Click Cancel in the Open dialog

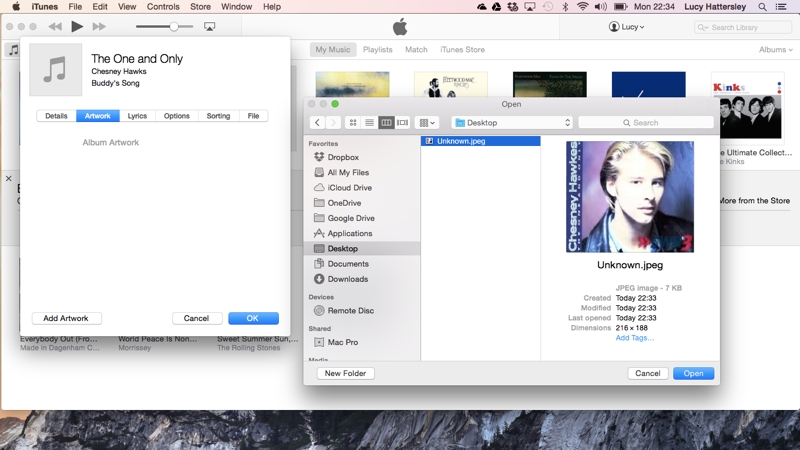click(x=647, y=373)
